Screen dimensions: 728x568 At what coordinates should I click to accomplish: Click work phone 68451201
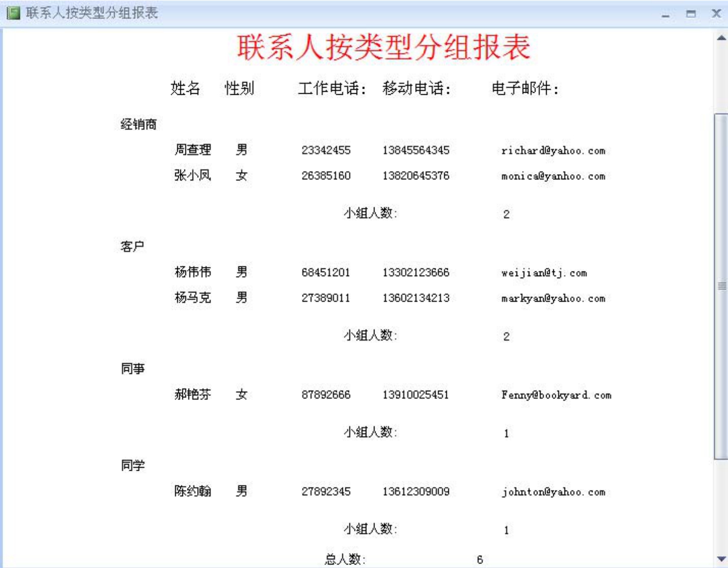point(325,272)
